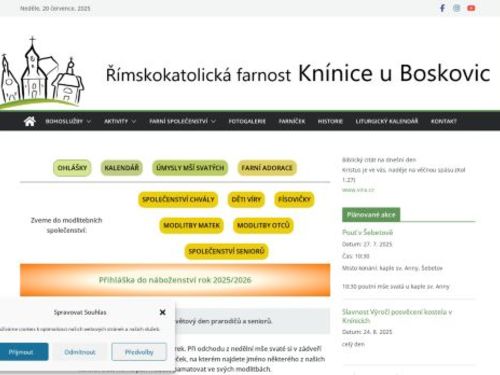Viewport: 500px width, 375px height.
Task: Open the parish YouTube channel icon
Action: point(471,8)
